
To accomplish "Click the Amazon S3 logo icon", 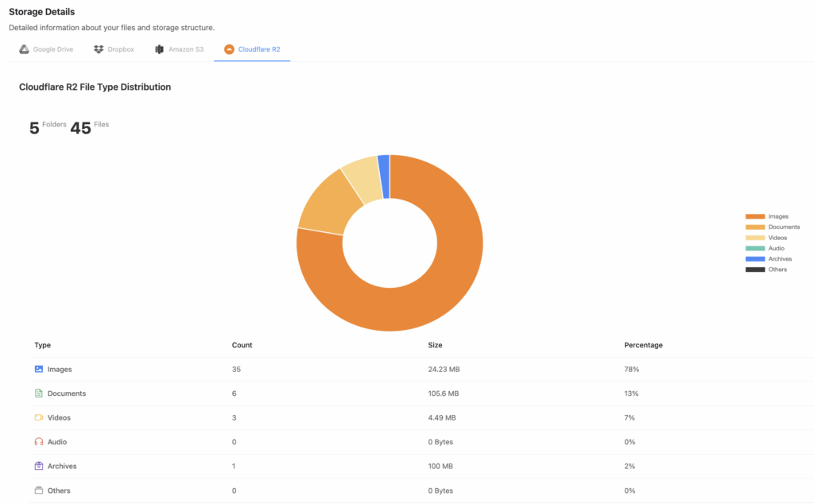I will point(160,49).
